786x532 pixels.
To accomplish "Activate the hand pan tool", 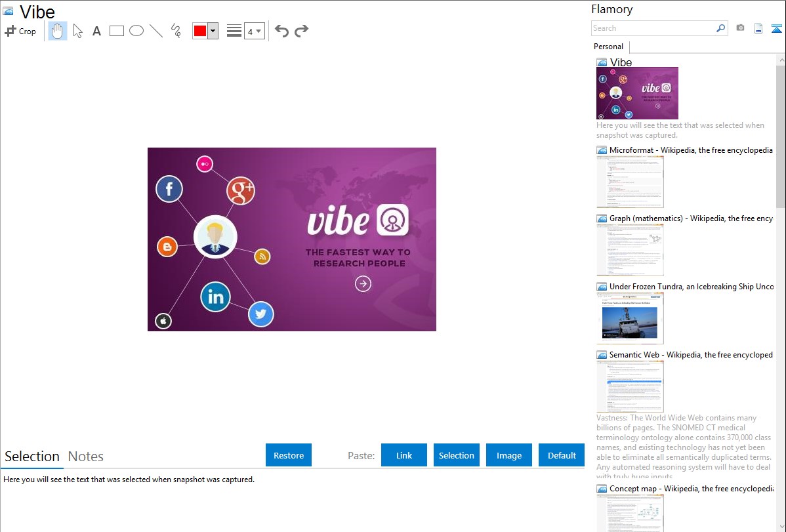I will (x=58, y=31).
